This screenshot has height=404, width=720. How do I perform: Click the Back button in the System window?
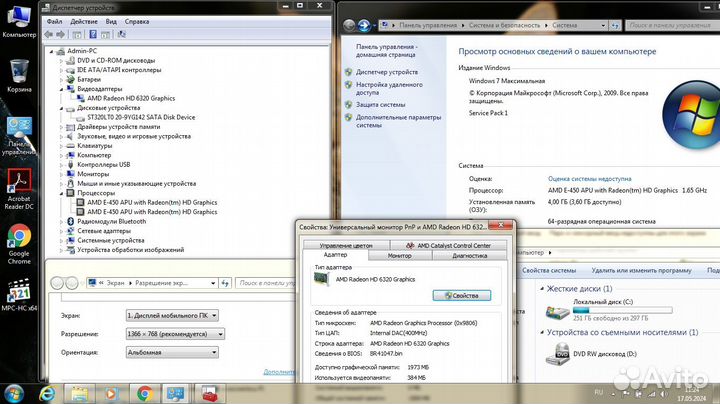tap(349, 25)
